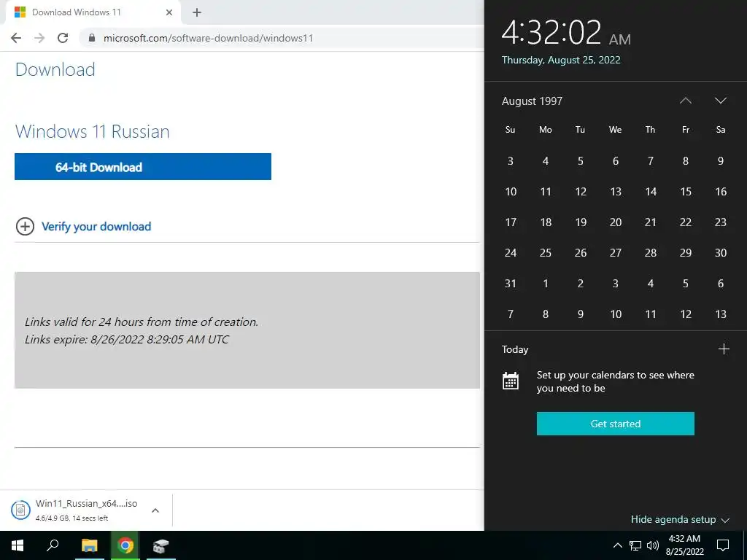Screen dimensions: 747x560
Task: Click the 64-bit Download button
Action: pyautogui.click(x=143, y=167)
